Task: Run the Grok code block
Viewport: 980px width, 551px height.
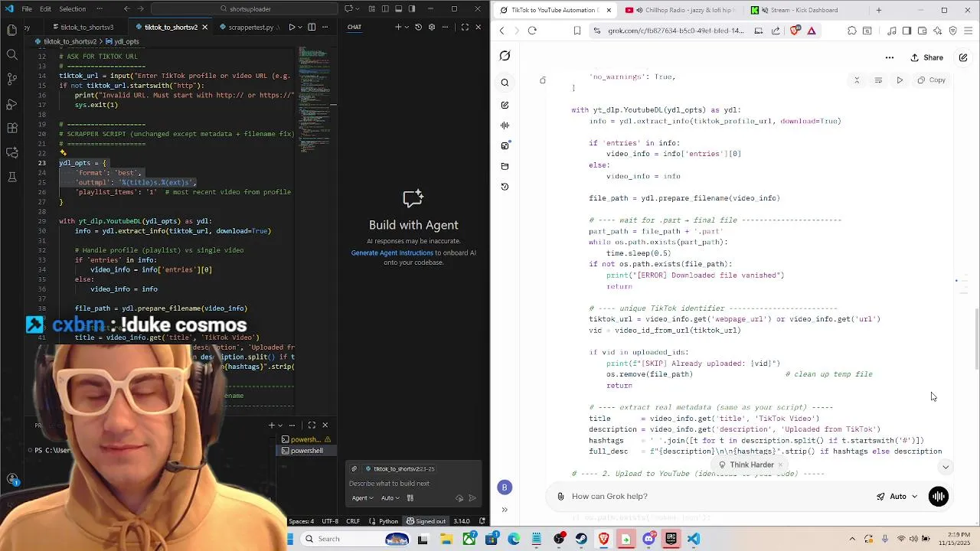Action: (900, 80)
